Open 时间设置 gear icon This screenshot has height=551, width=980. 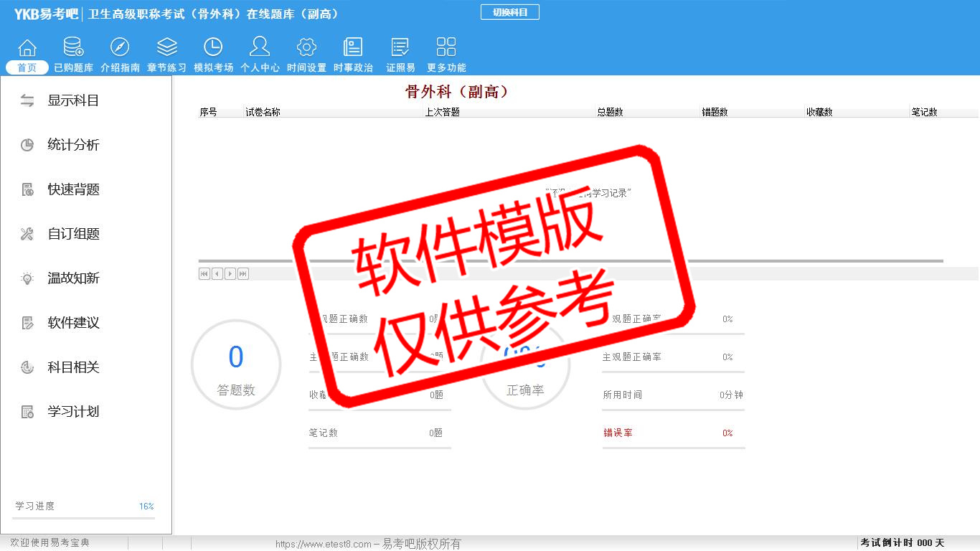coord(306,48)
